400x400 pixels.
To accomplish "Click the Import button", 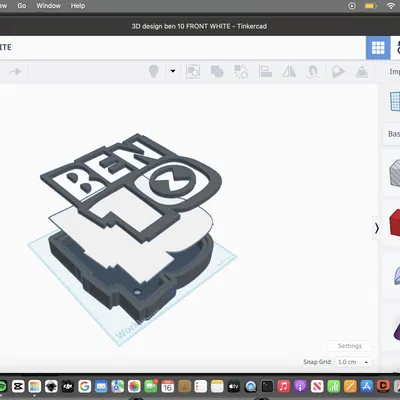I will [394, 72].
